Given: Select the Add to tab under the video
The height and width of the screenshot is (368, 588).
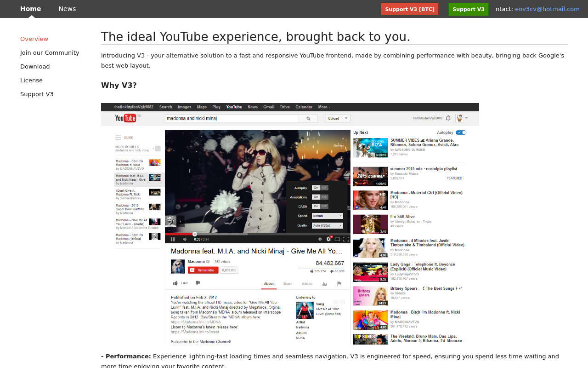Looking at the screenshot, I should click(x=307, y=284).
